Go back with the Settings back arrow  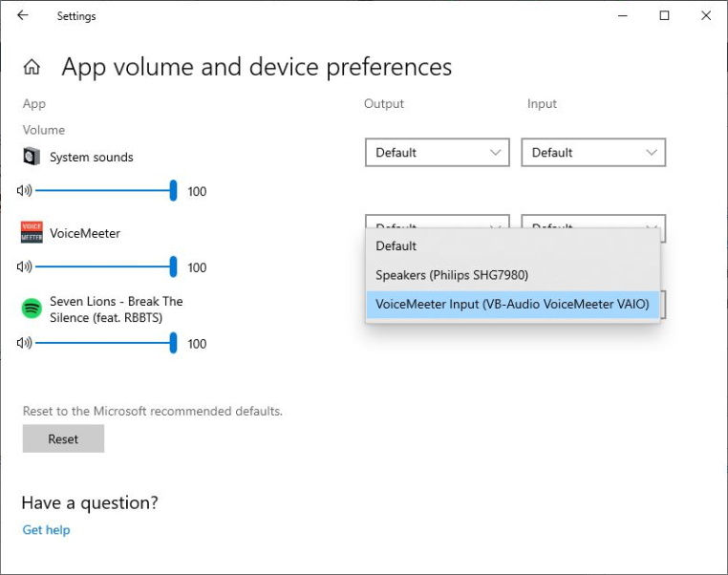[22, 15]
